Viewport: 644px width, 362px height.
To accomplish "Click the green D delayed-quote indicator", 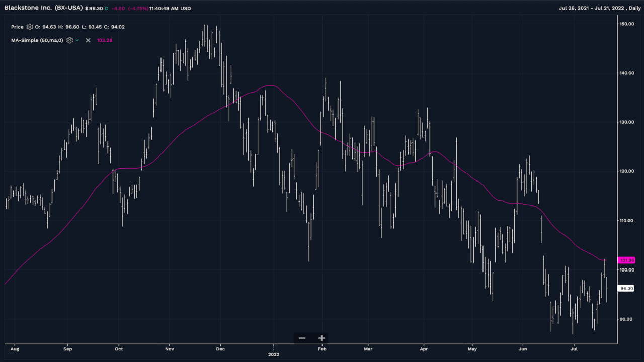I will pos(107,9).
